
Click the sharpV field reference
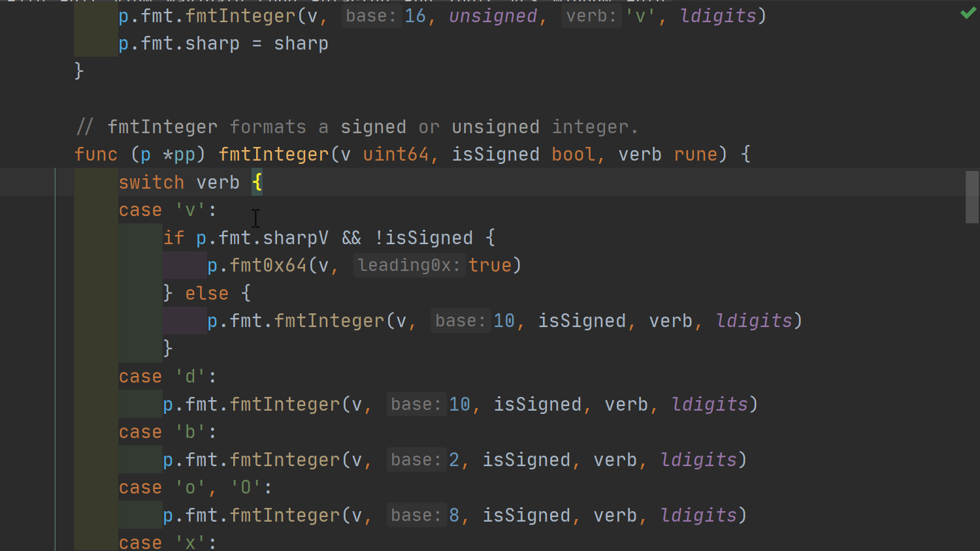[x=295, y=238]
